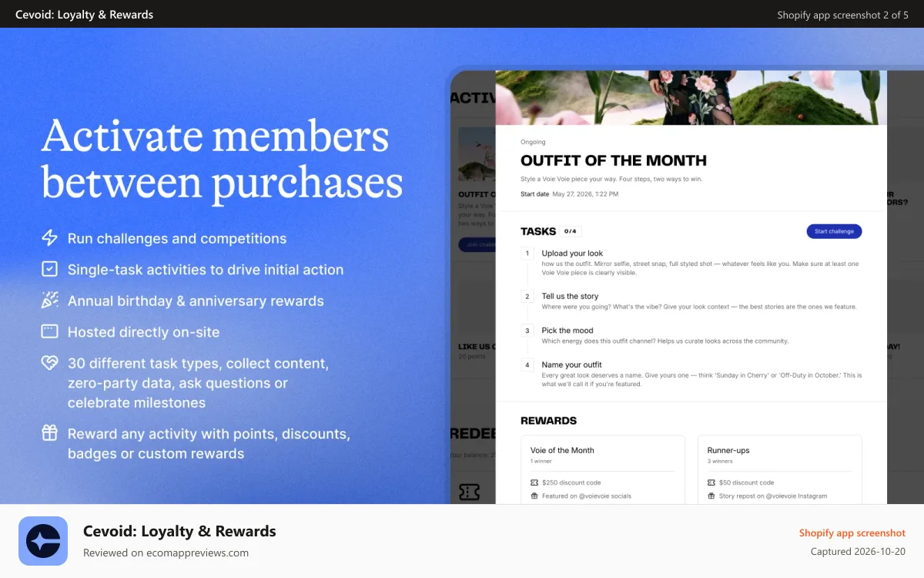Click the Reviewed on ecomappreviews.com text

point(166,553)
